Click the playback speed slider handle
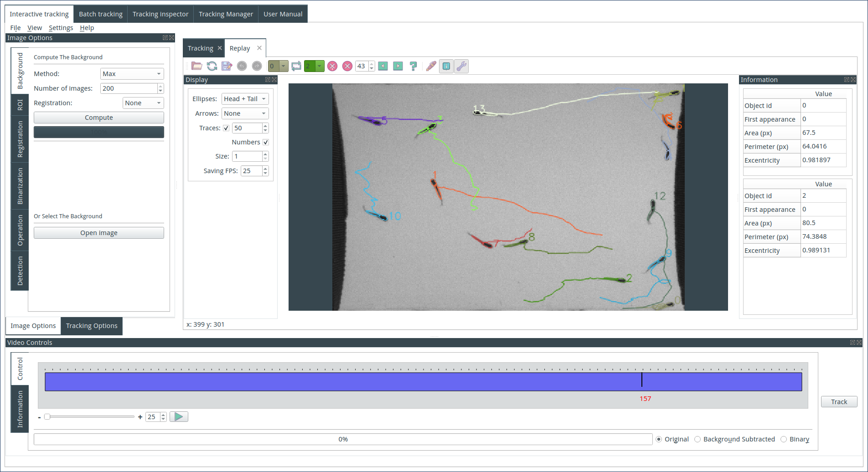Viewport: 868px width, 472px height. coord(47,416)
